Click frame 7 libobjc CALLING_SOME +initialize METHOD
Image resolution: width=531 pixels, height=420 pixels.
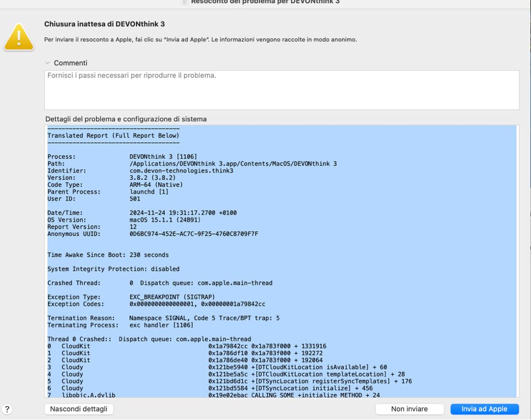[213, 395]
